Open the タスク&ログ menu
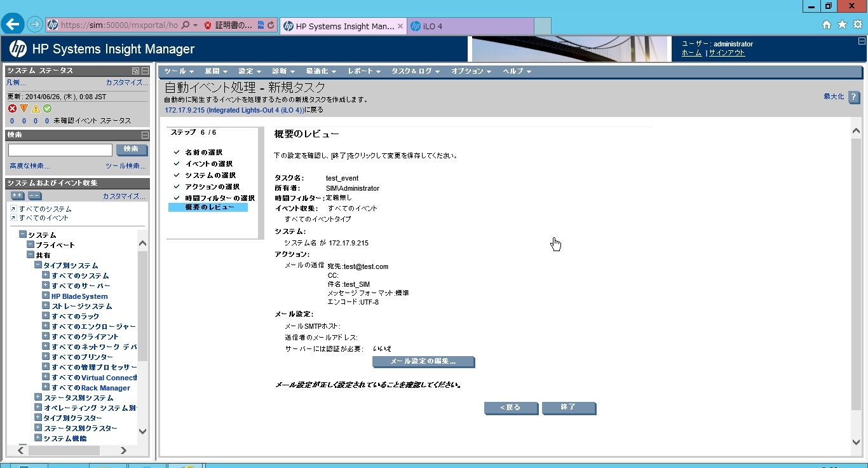868x468 pixels. pyautogui.click(x=416, y=71)
